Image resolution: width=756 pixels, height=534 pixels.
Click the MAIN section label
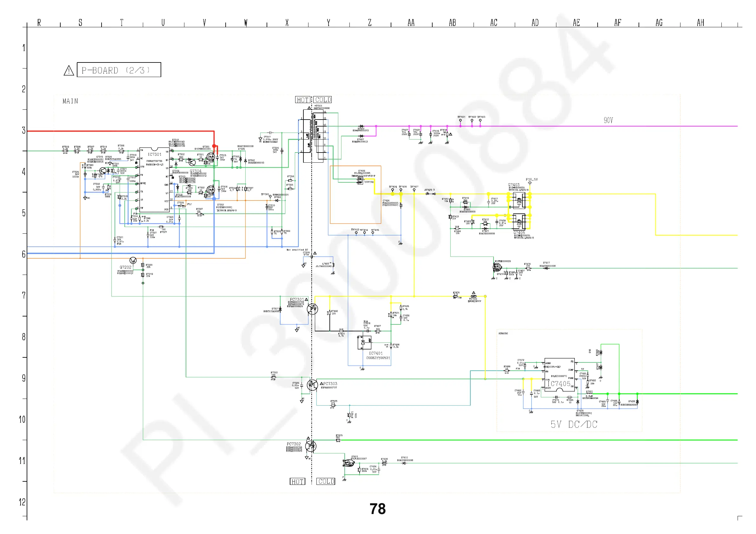70,101
